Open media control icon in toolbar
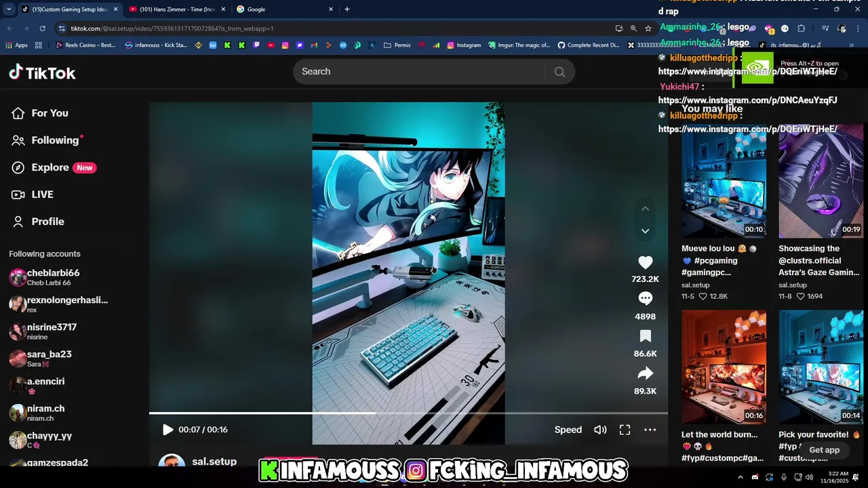Image resolution: width=868 pixels, height=488 pixels. pyautogui.click(x=825, y=28)
